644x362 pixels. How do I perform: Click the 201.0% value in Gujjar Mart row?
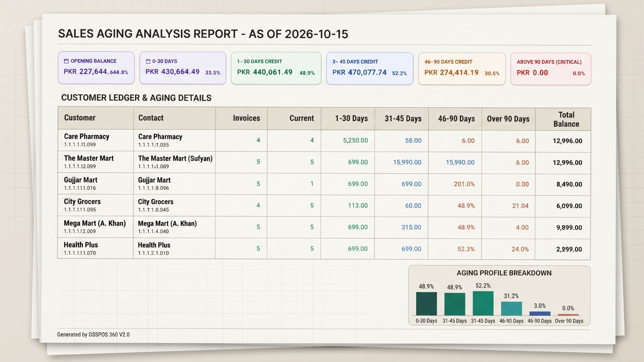(x=464, y=184)
